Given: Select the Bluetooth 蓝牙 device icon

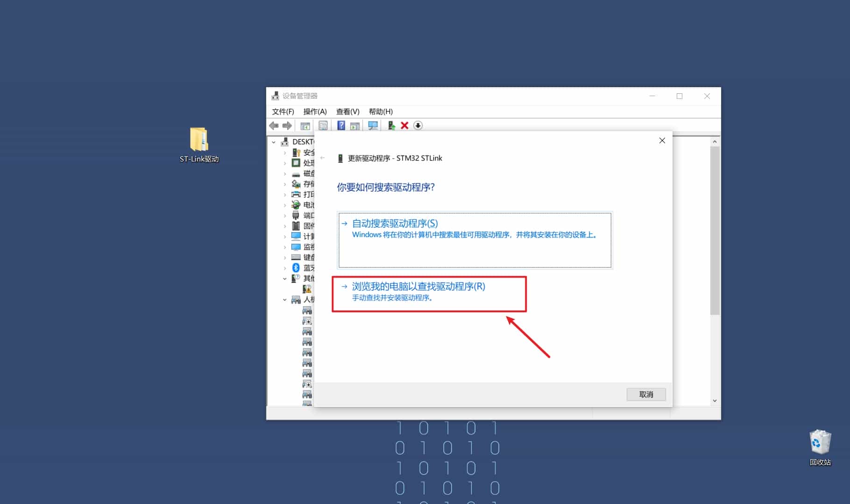Looking at the screenshot, I should coord(296,267).
